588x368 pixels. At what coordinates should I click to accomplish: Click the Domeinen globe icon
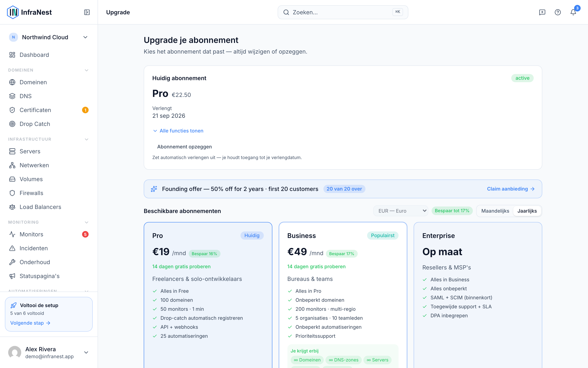point(12,82)
